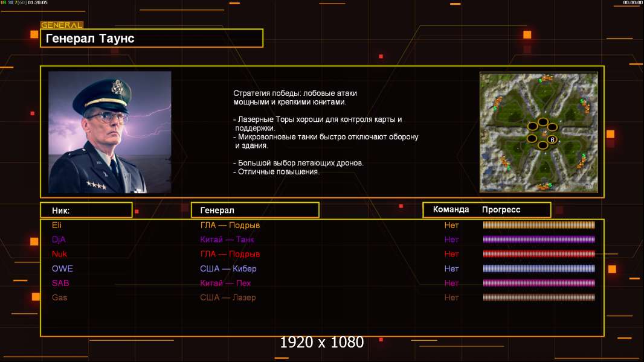The image size is (644, 362).
Task: Click the 'Генерал Таунс' title box
Action: point(152,38)
